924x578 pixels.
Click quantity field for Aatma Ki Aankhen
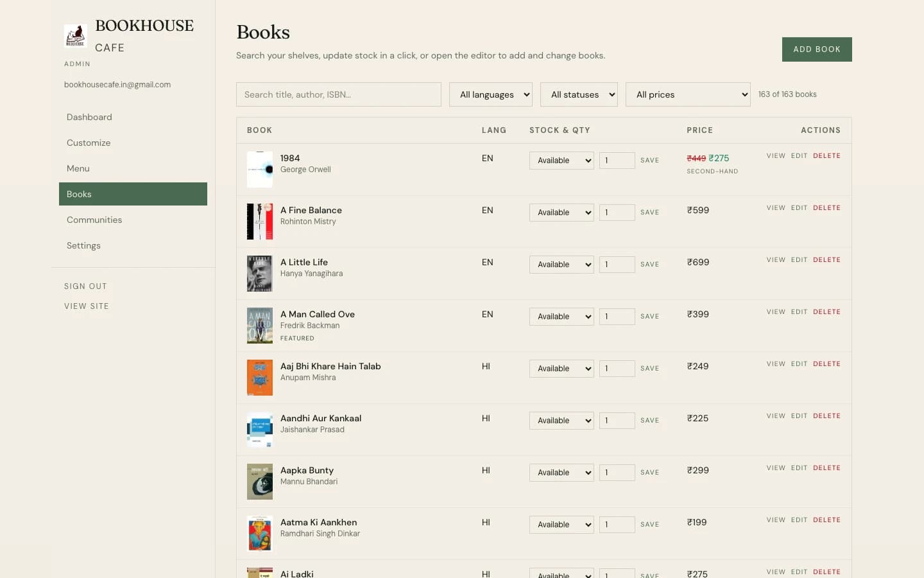(x=617, y=525)
